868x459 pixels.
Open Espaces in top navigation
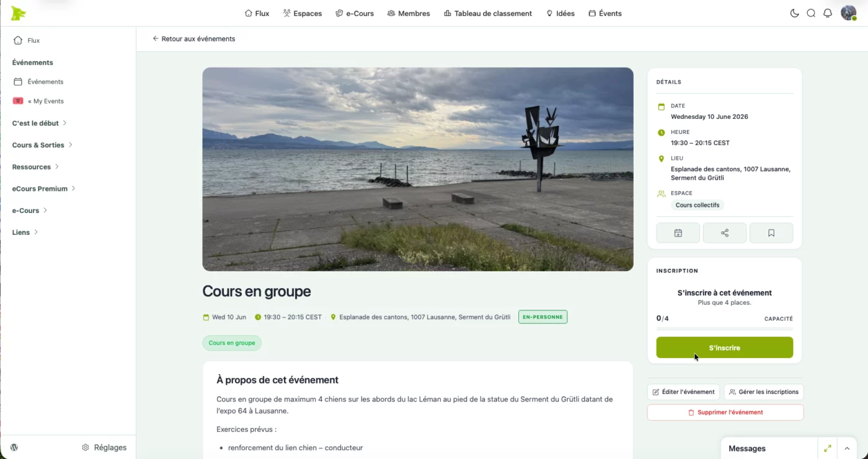pos(303,13)
